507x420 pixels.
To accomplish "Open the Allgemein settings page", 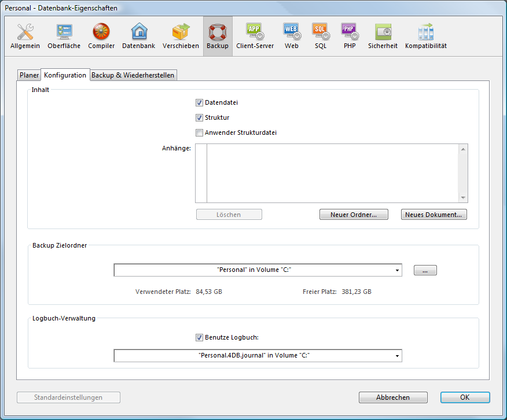I will pos(25,36).
